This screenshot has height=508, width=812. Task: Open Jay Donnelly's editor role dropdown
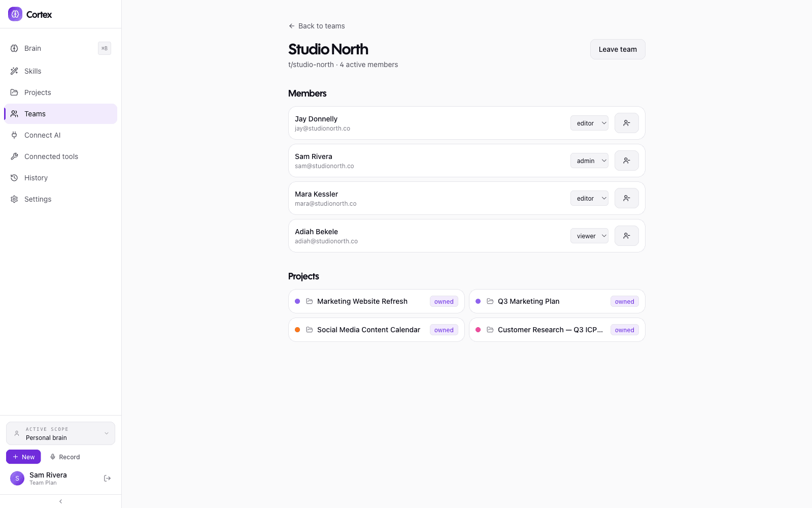[x=589, y=123]
